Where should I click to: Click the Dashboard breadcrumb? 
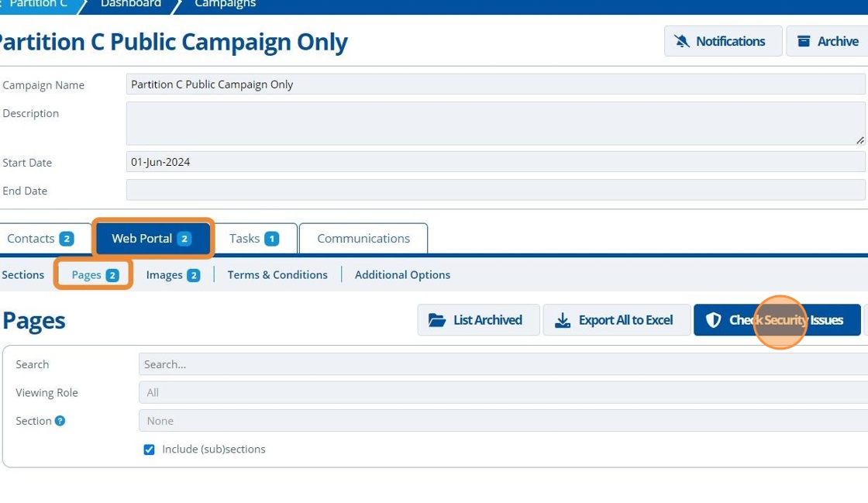pyautogui.click(x=130, y=4)
